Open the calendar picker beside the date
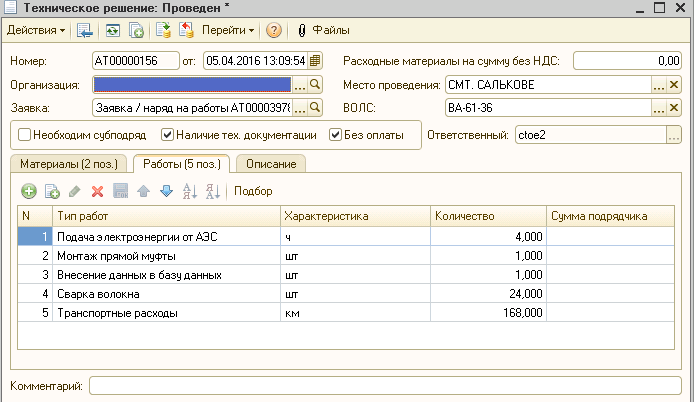This screenshot has width=694, height=402. 315,61
